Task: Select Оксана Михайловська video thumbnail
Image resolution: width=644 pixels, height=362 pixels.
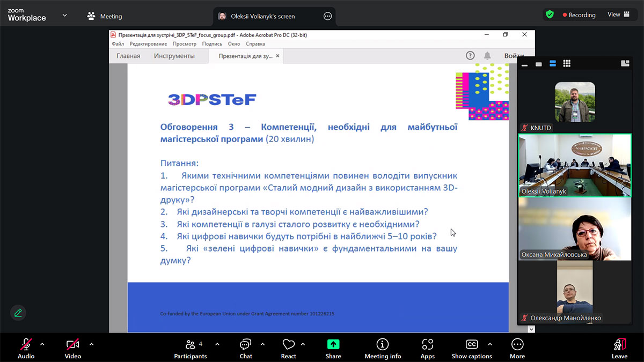Action: (575, 229)
